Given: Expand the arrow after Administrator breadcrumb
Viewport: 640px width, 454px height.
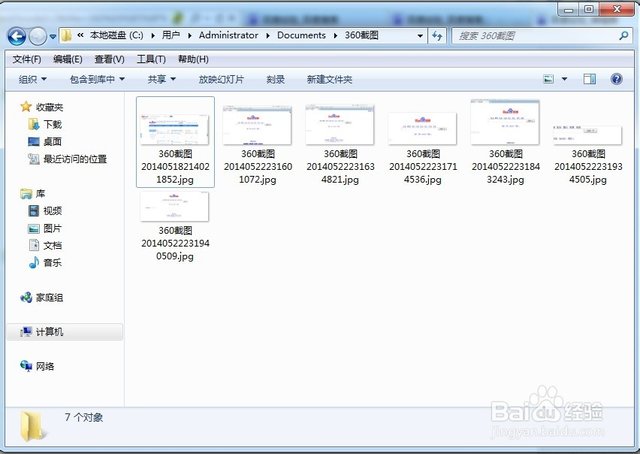Looking at the screenshot, I should 268,36.
